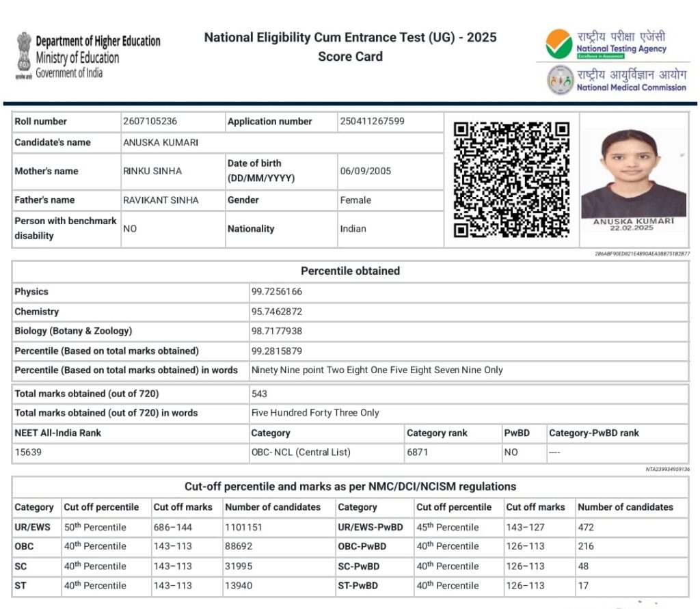Click the National Medical Commission round logo

(x=560, y=81)
